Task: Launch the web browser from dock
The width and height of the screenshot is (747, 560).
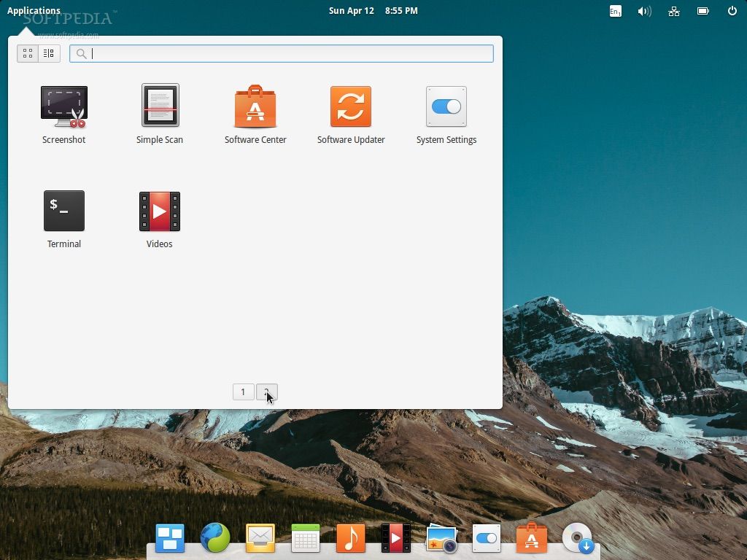Action: pyautogui.click(x=215, y=538)
